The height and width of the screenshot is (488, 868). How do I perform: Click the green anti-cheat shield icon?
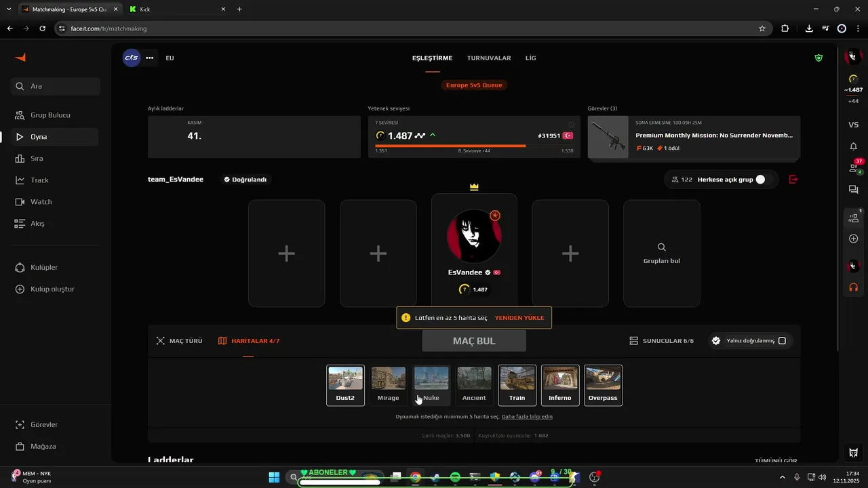(x=818, y=58)
